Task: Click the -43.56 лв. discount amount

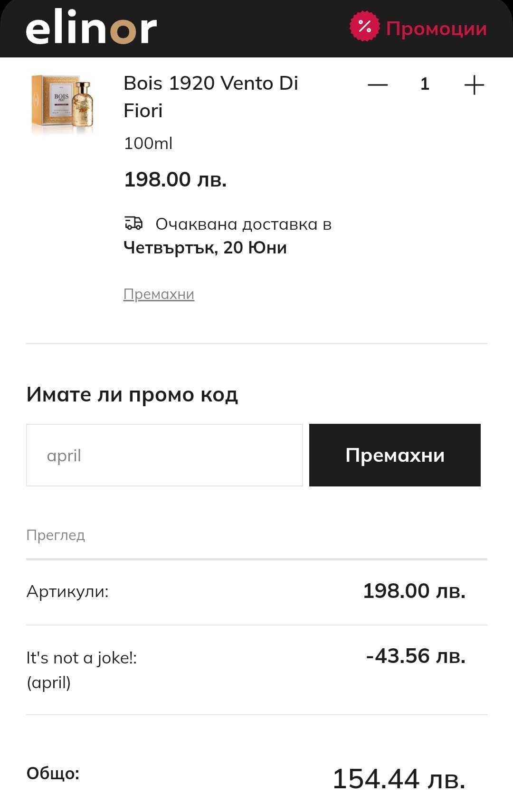Action: pyautogui.click(x=416, y=656)
